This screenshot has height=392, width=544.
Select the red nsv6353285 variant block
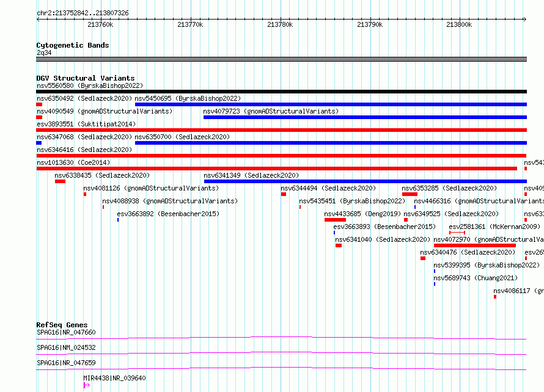(410, 194)
